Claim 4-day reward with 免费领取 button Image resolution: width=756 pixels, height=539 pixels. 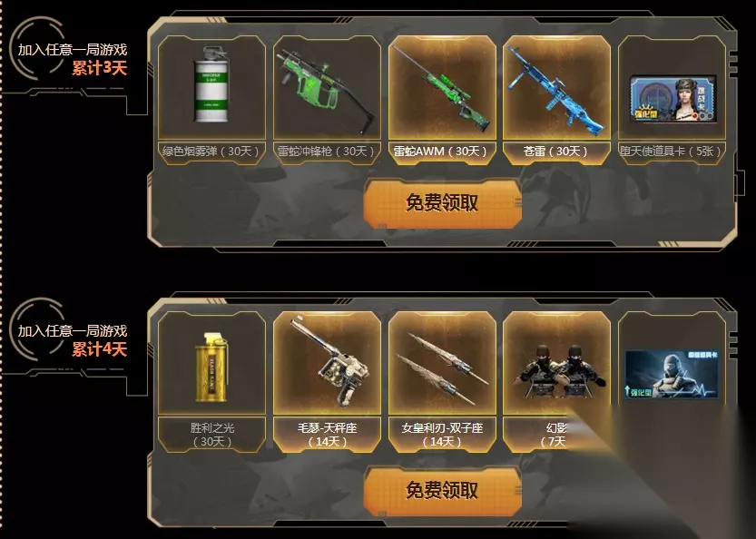coord(442,490)
